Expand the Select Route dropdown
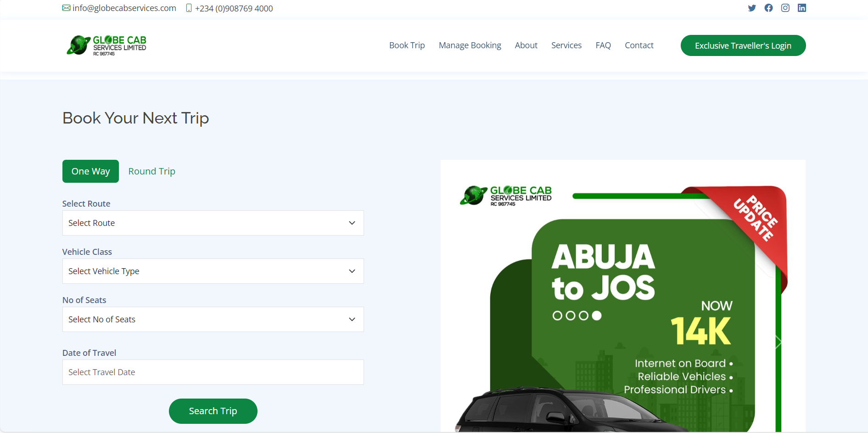The height and width of the screenshot is (433, 868). click(x=213, y=223)
